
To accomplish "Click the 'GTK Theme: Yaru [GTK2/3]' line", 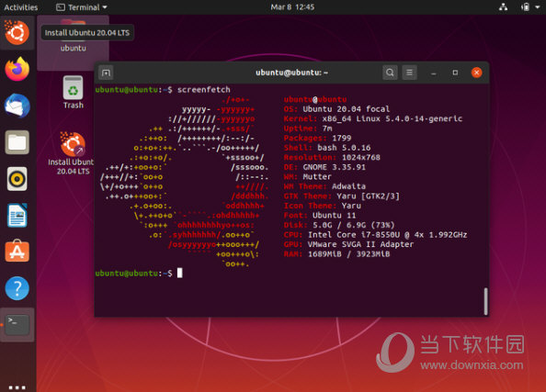I will point(341,196).
